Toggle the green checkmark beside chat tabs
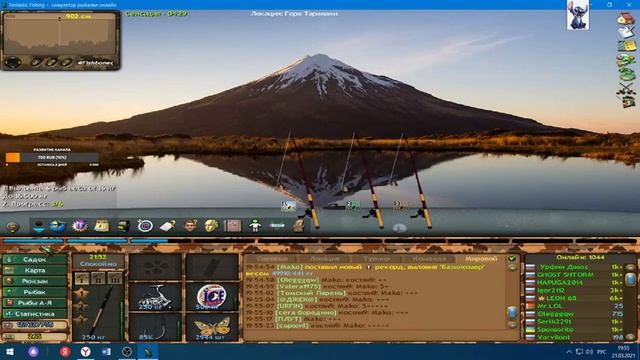 coord(512,258)
